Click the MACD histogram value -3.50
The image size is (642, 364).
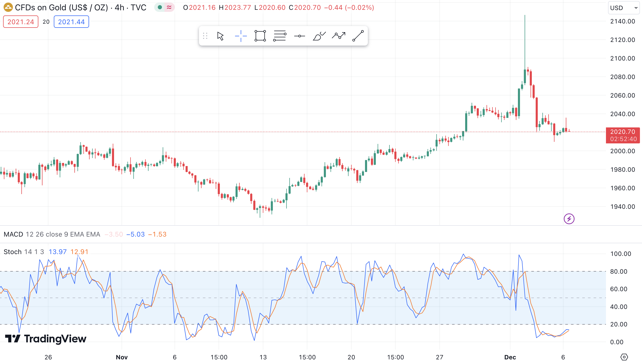coord(114,235)
